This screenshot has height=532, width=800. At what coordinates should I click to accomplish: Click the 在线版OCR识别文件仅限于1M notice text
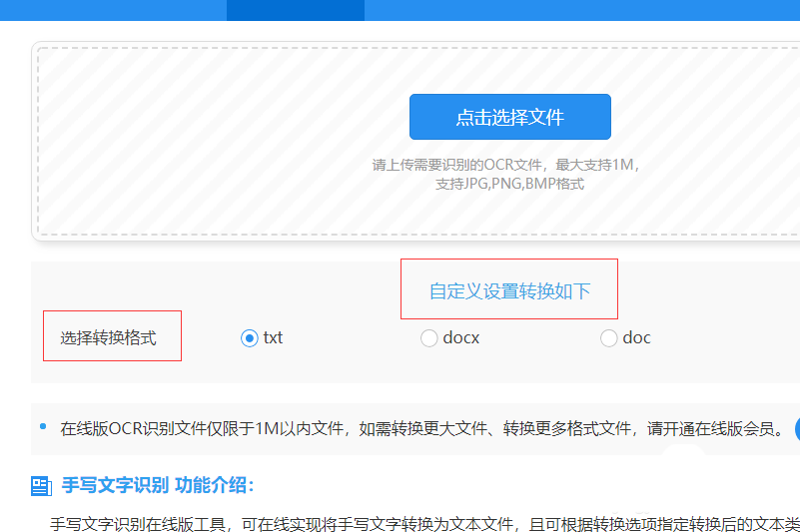point(422,429)
